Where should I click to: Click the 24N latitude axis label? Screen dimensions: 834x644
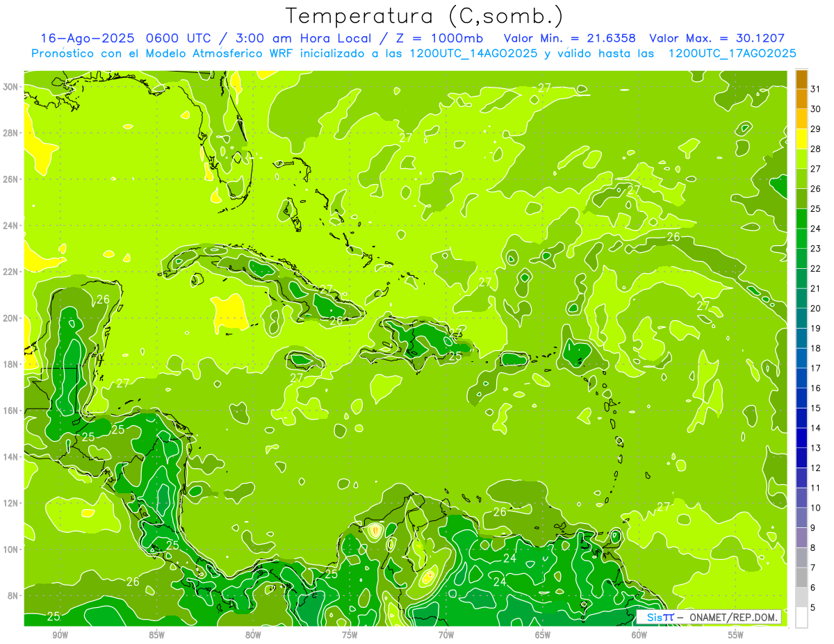12,225
